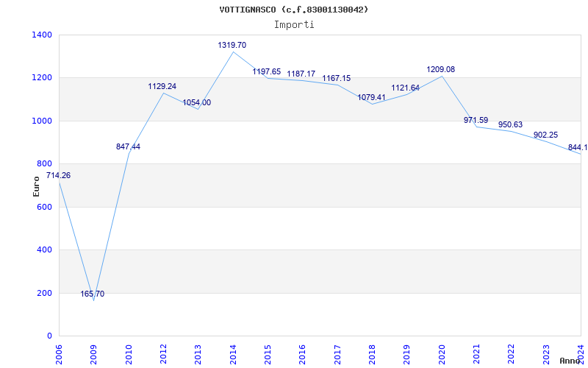The image size is (588, 368).
Task: Select data label 1054.00
Action: (197, 102)
